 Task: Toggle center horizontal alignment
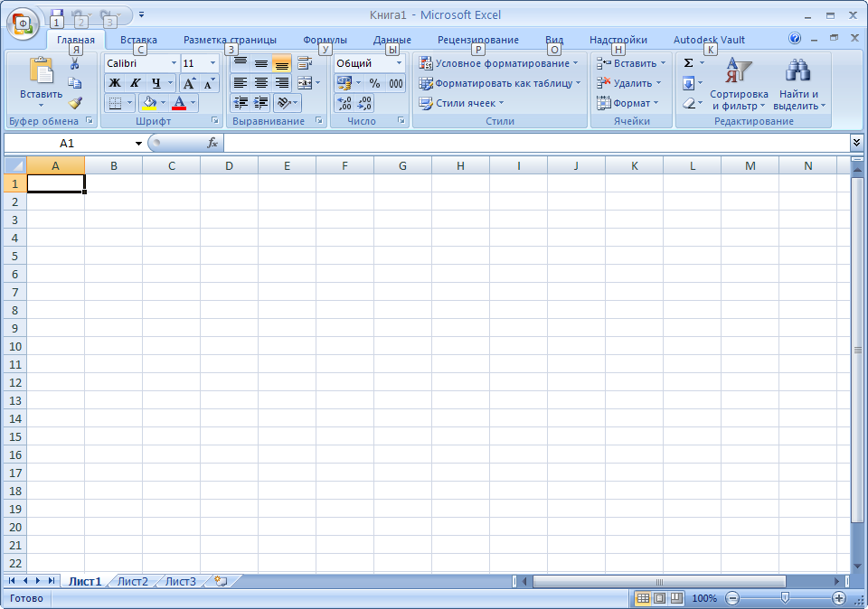[260, 83]
